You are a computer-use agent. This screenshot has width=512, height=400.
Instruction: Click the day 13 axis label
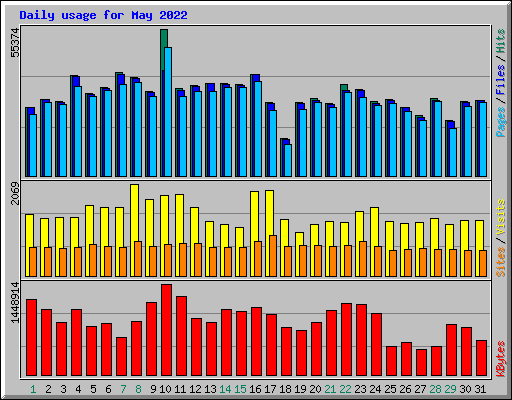210,389
